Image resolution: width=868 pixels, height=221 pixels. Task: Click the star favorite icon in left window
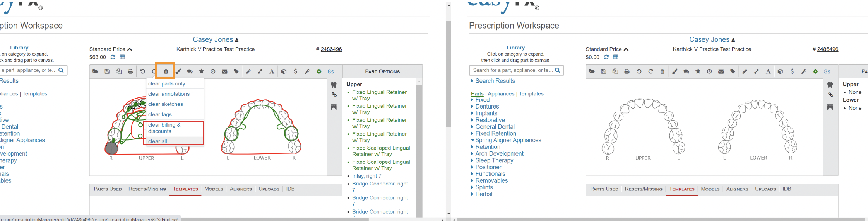[x=201, y=71]
